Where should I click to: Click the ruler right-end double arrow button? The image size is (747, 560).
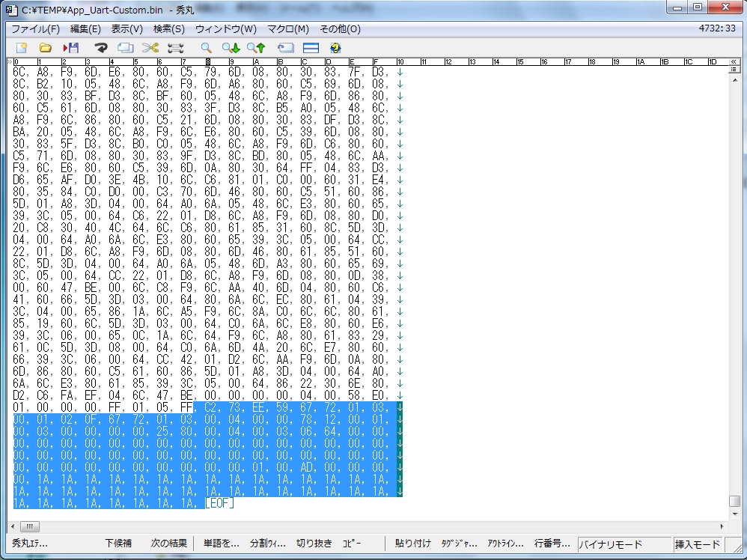[x=734, y=61]
